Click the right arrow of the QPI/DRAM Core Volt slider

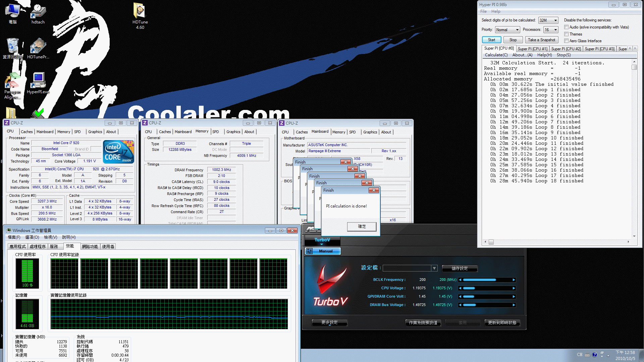pos(514,297)
